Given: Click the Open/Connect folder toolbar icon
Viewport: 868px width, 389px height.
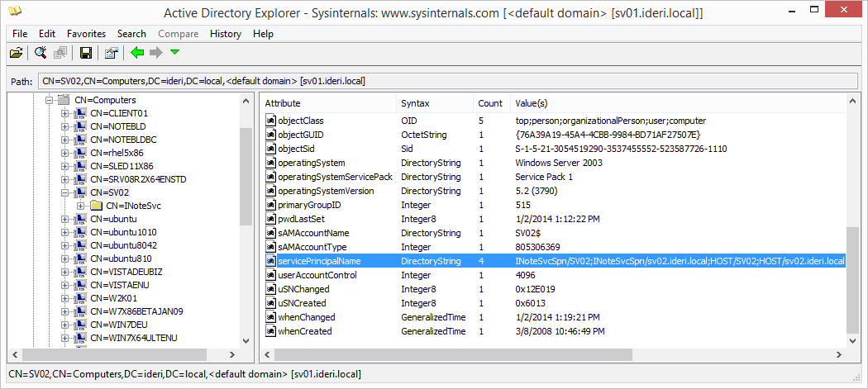Looking at the screenshot, I should coord(16,53).
